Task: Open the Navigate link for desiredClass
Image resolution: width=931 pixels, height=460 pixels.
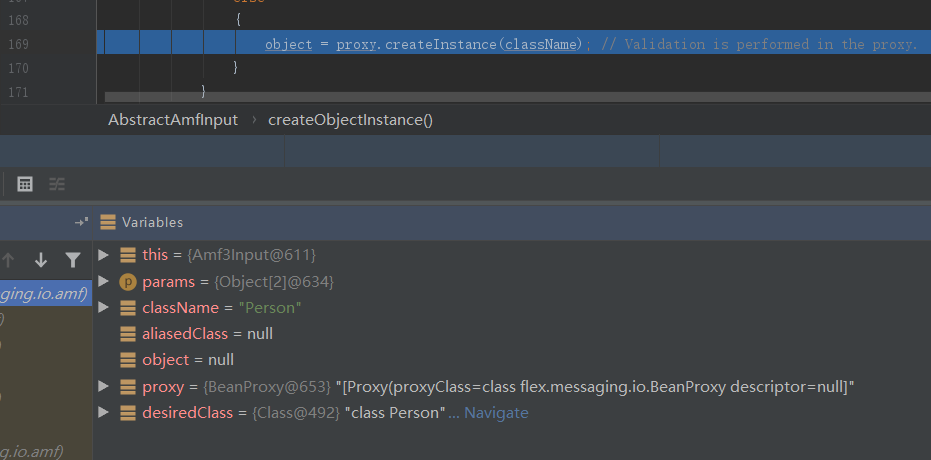Action: [496, 412]
